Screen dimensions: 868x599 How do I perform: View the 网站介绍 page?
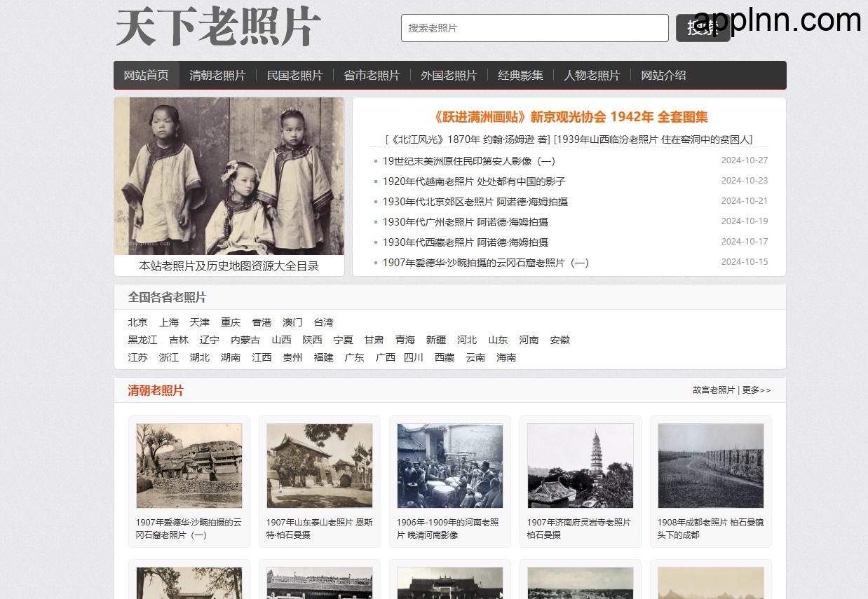click(663, 75)
